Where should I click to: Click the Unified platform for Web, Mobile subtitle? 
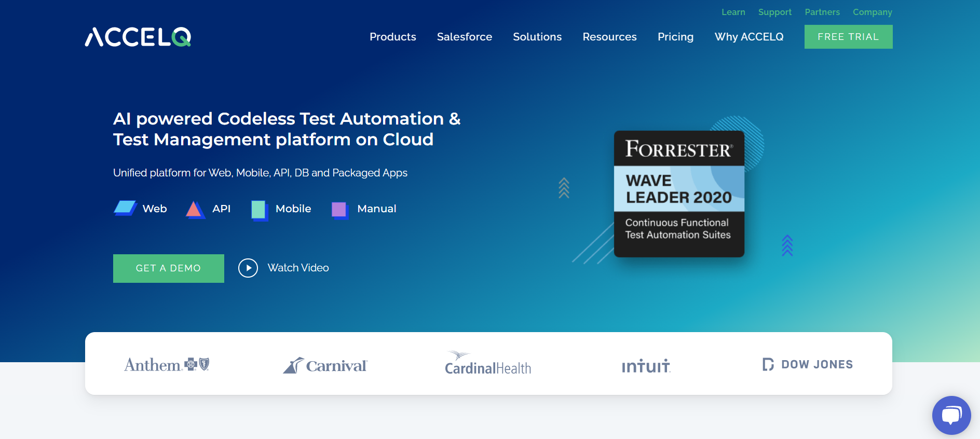260,173
